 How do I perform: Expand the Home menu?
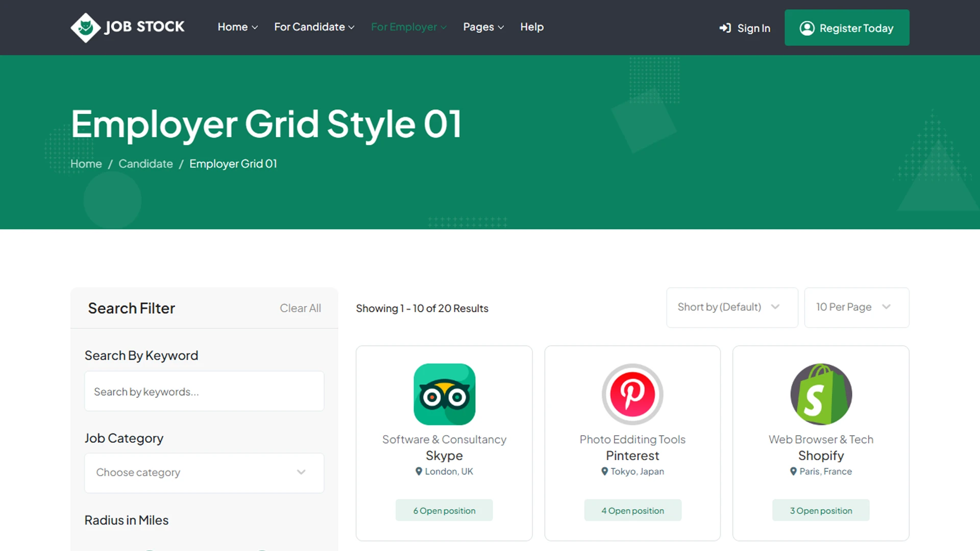[x=237, y=27]
